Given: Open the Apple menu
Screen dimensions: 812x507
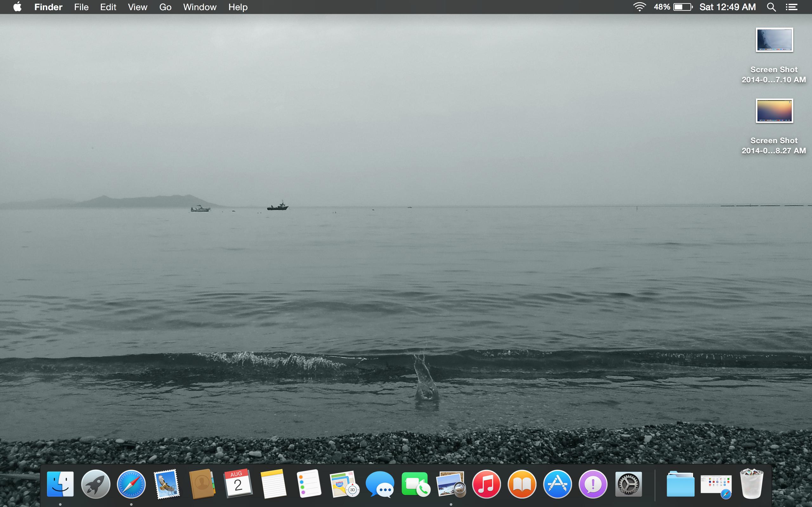Looking at the screenshot, I should (x=17, y=7).
